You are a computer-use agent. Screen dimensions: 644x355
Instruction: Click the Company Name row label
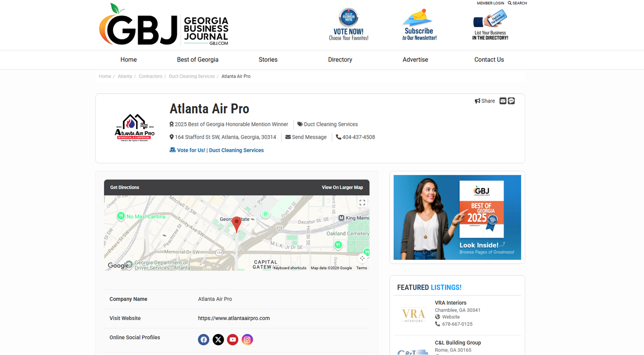click(128, 299)
